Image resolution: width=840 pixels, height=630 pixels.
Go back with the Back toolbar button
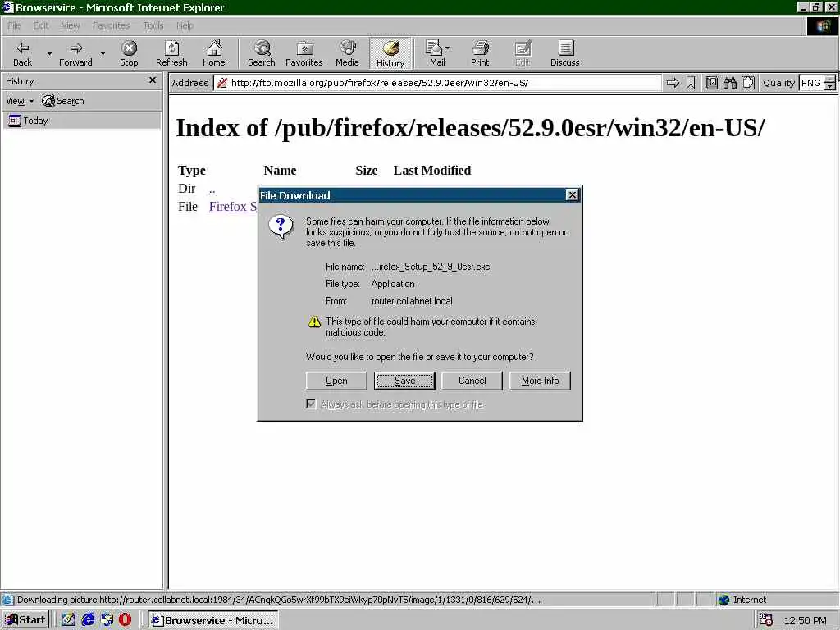(22, 53)
